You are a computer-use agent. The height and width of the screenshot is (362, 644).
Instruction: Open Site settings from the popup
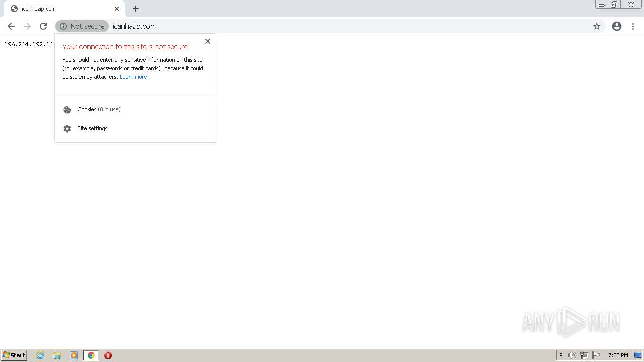(135, 128)
